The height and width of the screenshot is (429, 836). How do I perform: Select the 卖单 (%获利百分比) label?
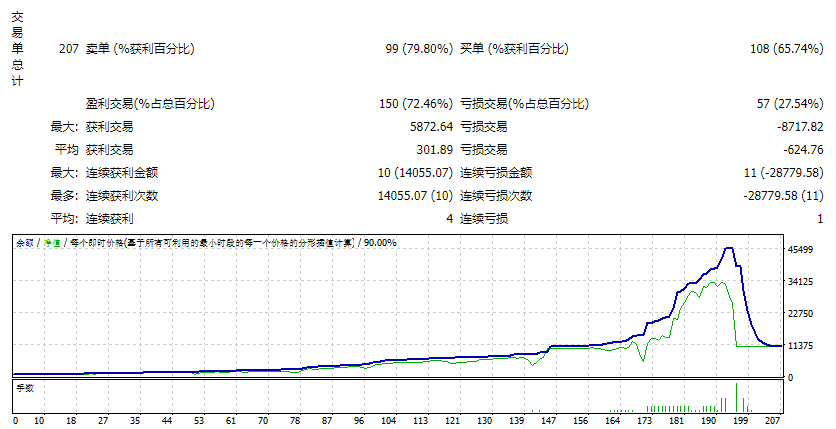pos(140,49)
